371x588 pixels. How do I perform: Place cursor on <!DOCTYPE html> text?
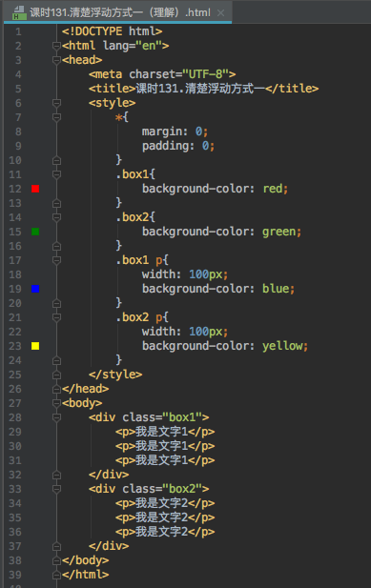113,31
